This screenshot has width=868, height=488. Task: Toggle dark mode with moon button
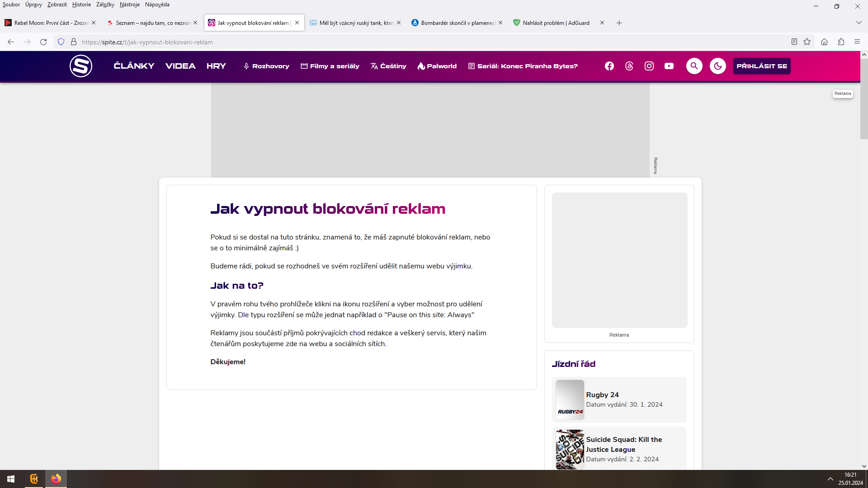(718, 66)
